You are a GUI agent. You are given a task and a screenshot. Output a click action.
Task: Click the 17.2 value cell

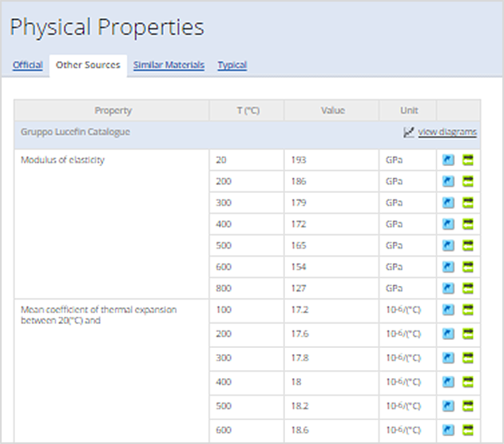[x=332, y=311]
